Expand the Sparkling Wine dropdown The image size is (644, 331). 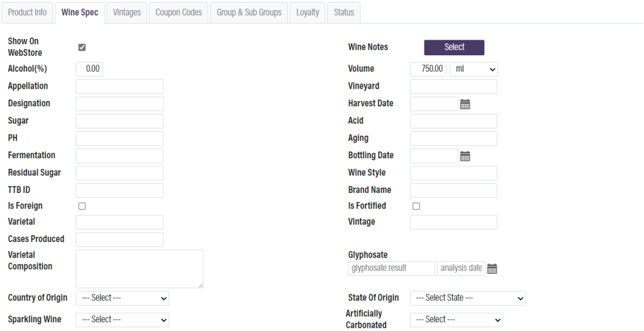tap(122, 320)
